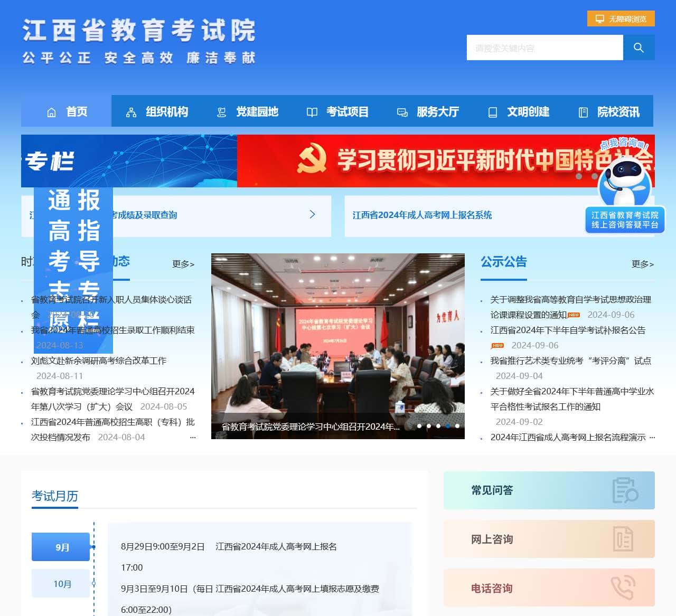Click the 刘彪文赴新余调研高考综合改革工作 news link
676x616 pixels.
(x=98, y=361)
